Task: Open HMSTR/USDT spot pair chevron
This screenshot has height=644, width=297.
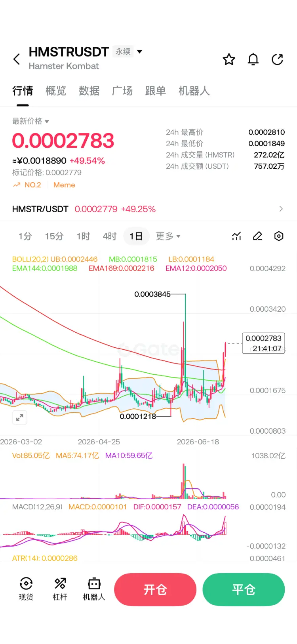Action: coord(281,209)
